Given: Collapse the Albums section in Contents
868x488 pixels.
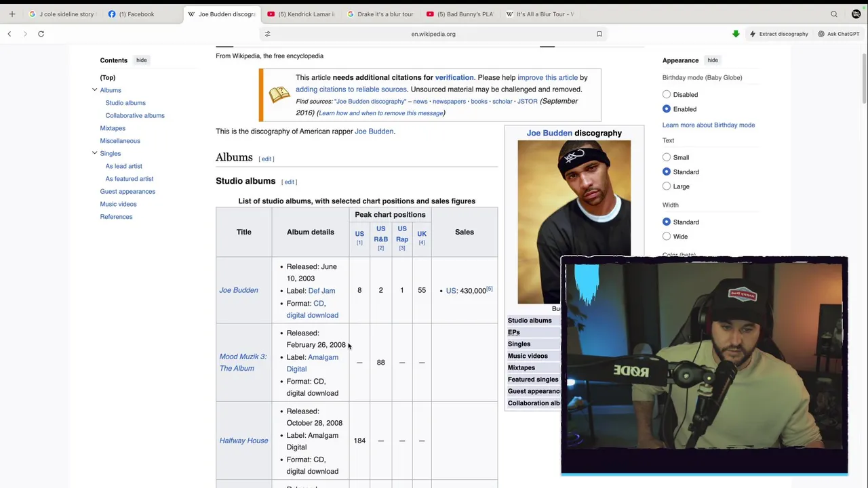Looking at the screenshot, I should 94,90.
